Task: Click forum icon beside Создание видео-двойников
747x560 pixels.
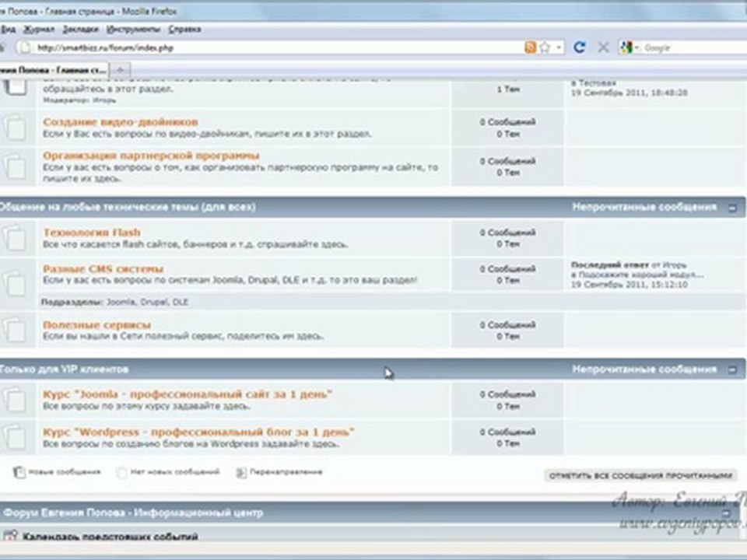Action: pos(16,128)
